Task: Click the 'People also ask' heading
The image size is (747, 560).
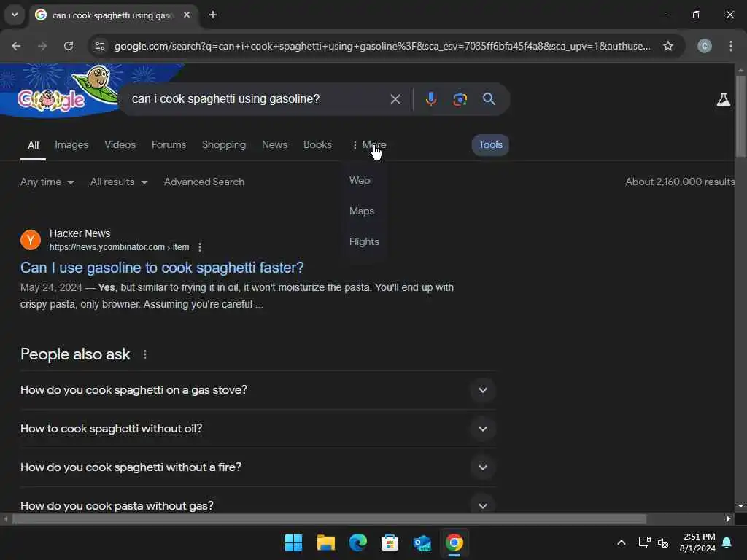Action: tap(75, 354)
